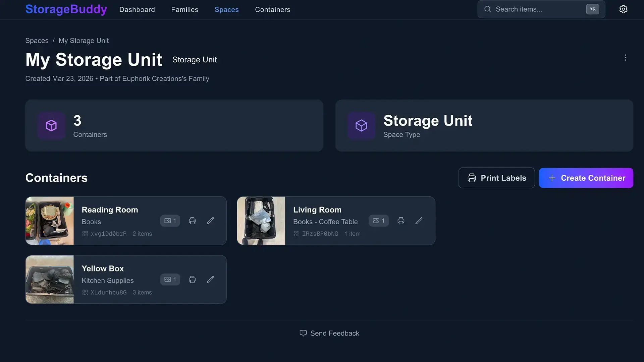Viewport: 644px width, 362px height.
Task: Select the QR code icon beside IRzsBR0bNG
Action: (297, 233)
